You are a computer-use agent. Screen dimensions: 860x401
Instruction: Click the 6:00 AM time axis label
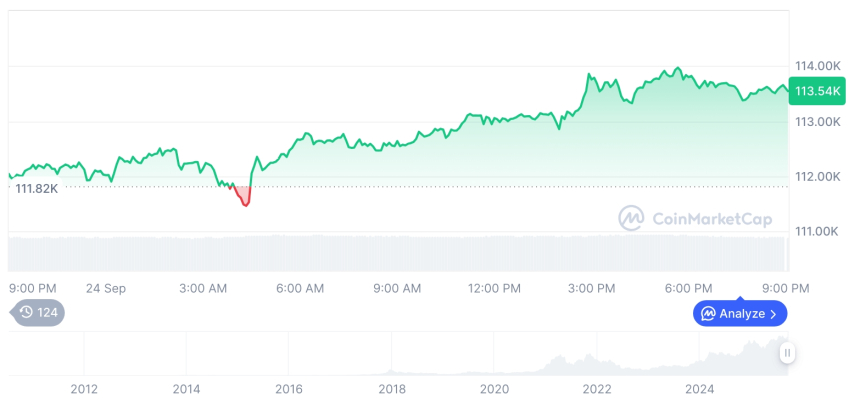(x=300, y=288)
